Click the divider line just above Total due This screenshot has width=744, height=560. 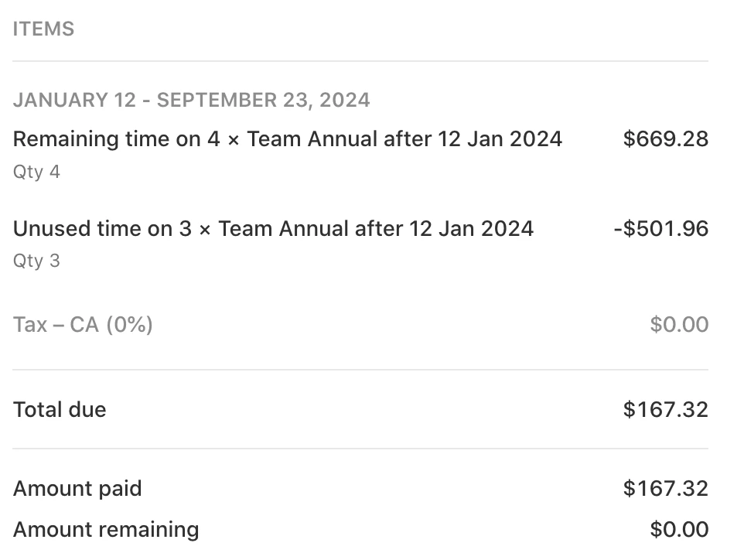[360, 370]
